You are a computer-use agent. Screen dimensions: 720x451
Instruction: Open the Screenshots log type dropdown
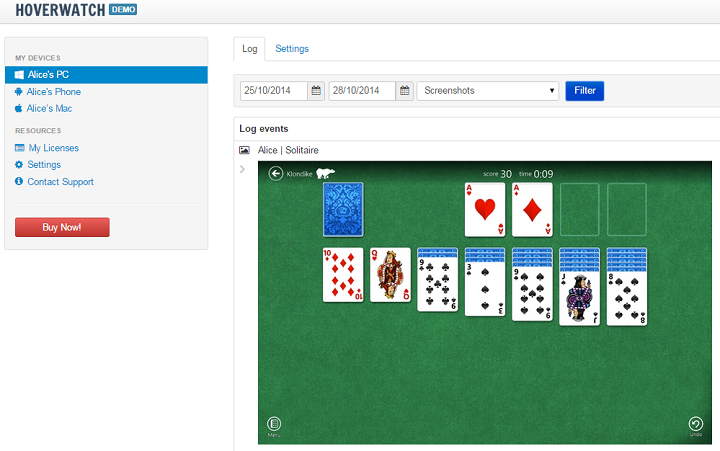coord(488,91)
